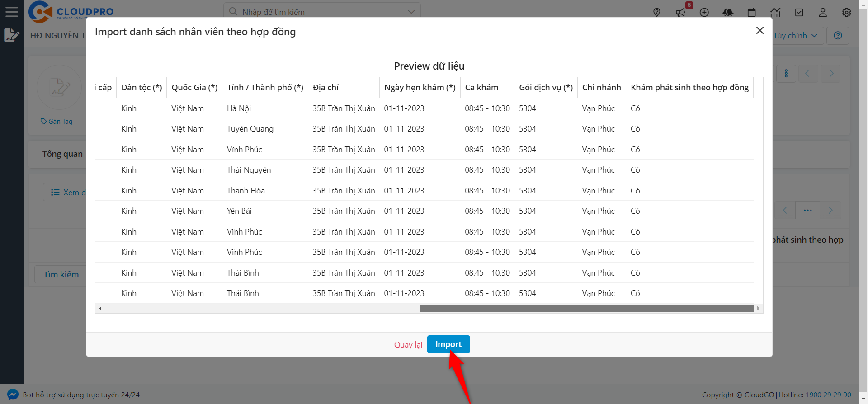The width and height of the screenshot is (868, 404).
Task: Click the Tỉnh / Thành phố (*) header
Action: 265,88
